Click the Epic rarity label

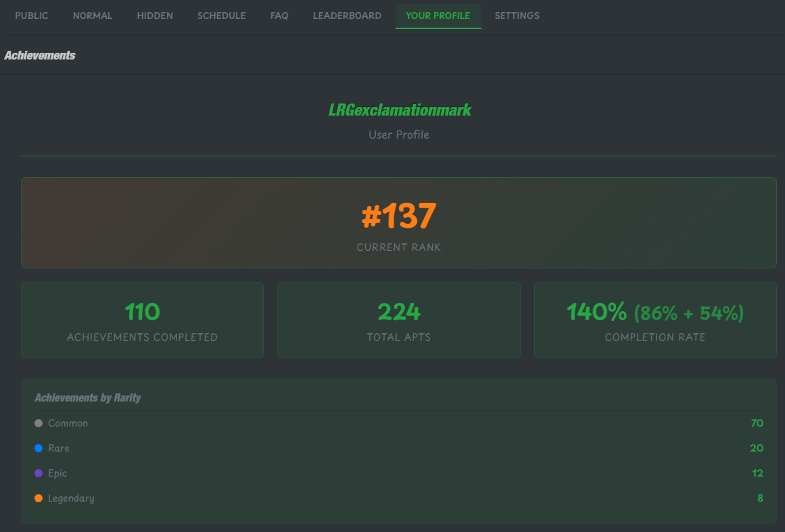click(x=57, y=473)
